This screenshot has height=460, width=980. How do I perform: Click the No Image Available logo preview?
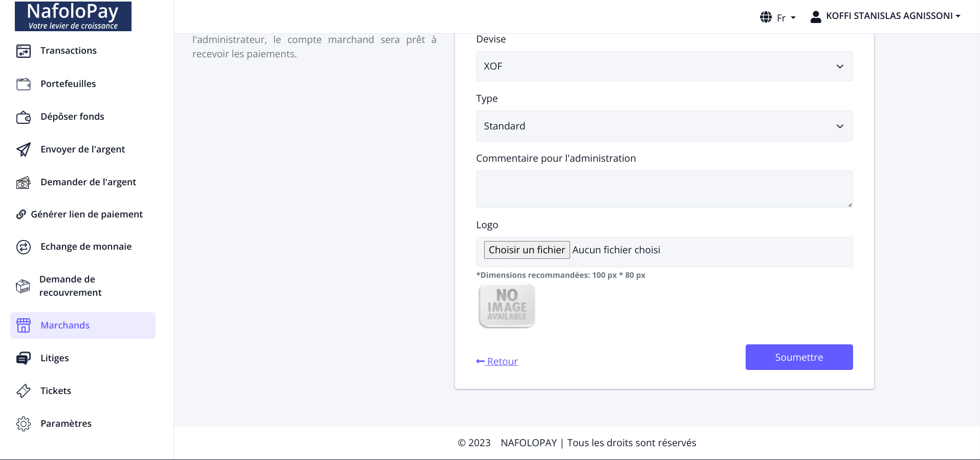507,305
